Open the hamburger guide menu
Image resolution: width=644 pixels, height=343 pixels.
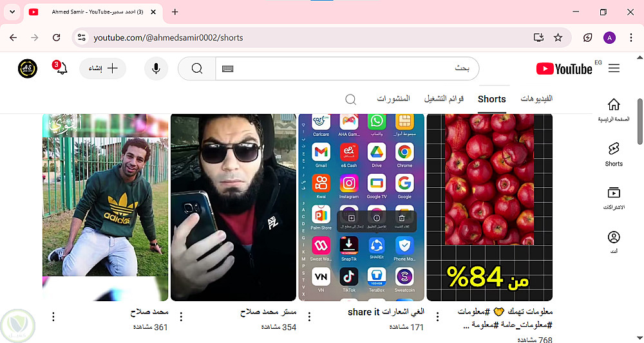(614, 68)
